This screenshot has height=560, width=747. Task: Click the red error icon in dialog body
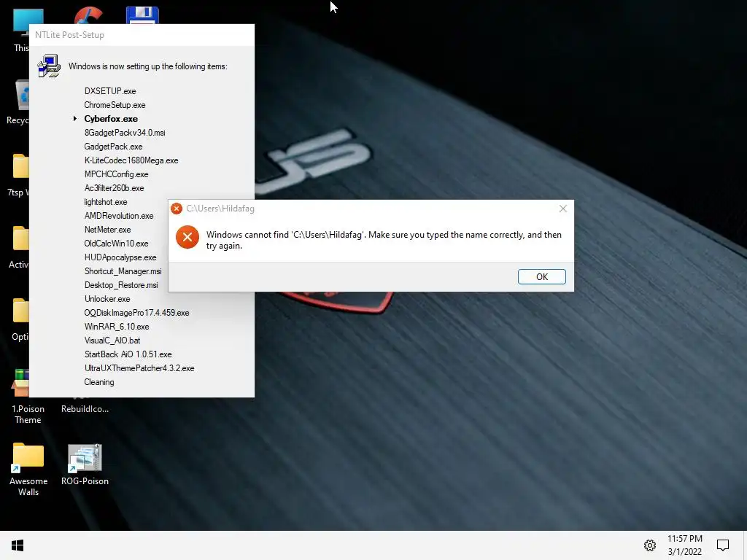187,237
